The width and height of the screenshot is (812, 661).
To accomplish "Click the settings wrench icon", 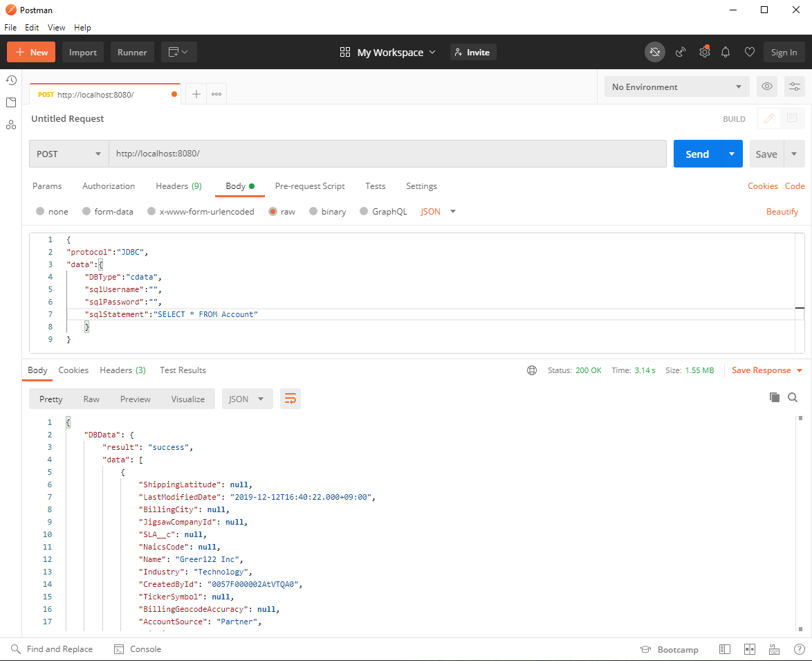I will click(704, 52).
